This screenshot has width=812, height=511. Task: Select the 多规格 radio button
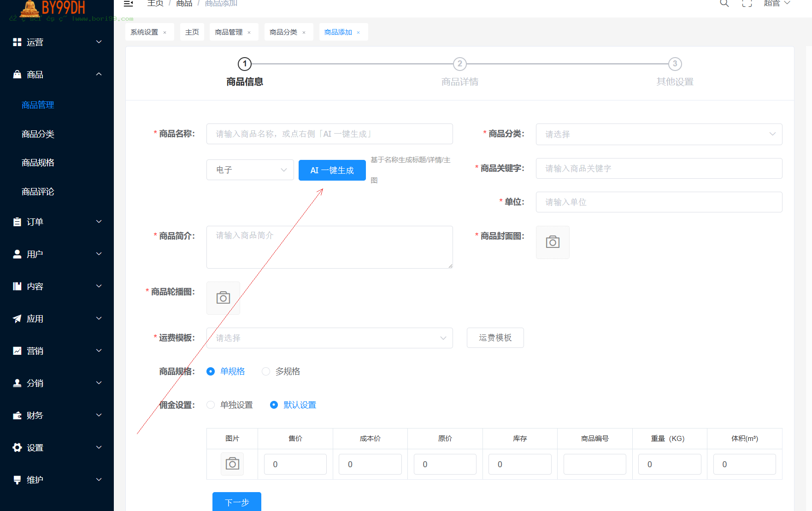tap(266, 371)
